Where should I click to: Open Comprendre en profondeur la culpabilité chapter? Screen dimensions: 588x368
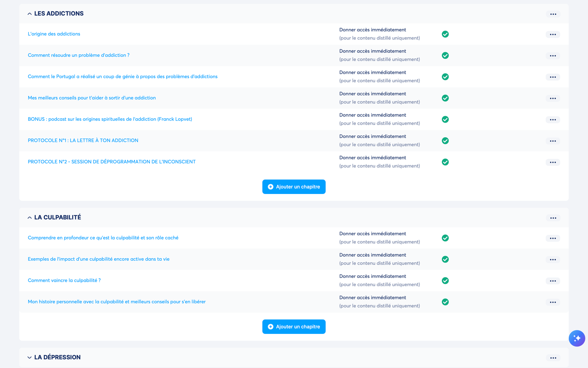tap(103, 238)
